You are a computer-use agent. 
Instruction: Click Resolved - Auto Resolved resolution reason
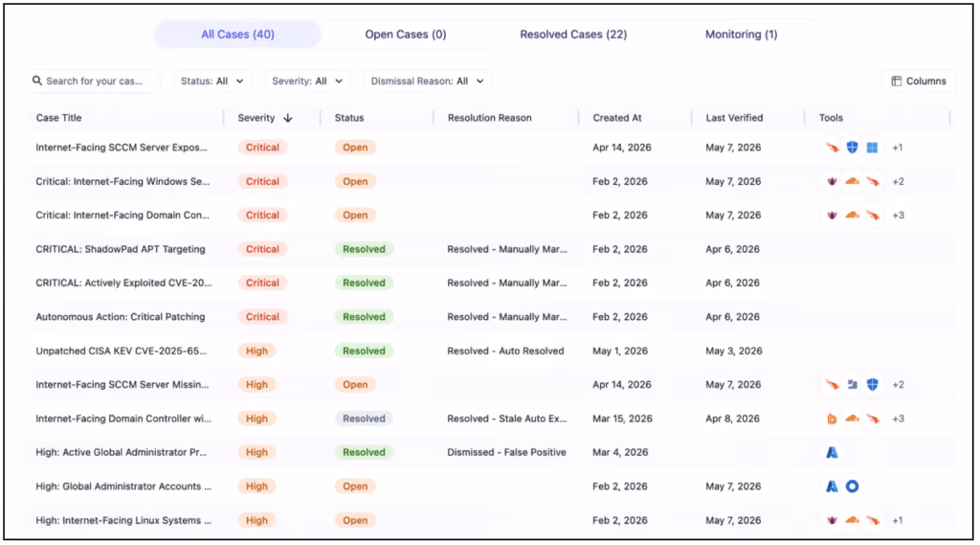coord(505,351)
